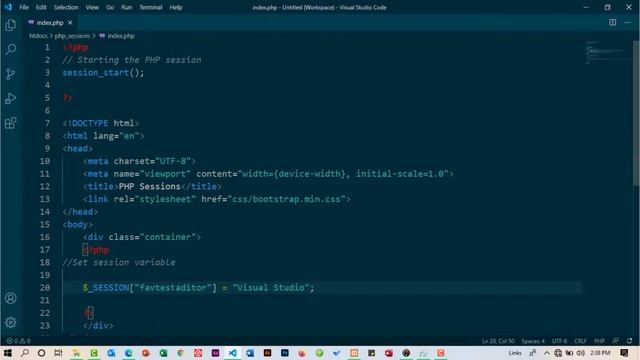Open Windows taskbar search
The height and width of the screenshot is (360, 640).
[x=24, y=353]
